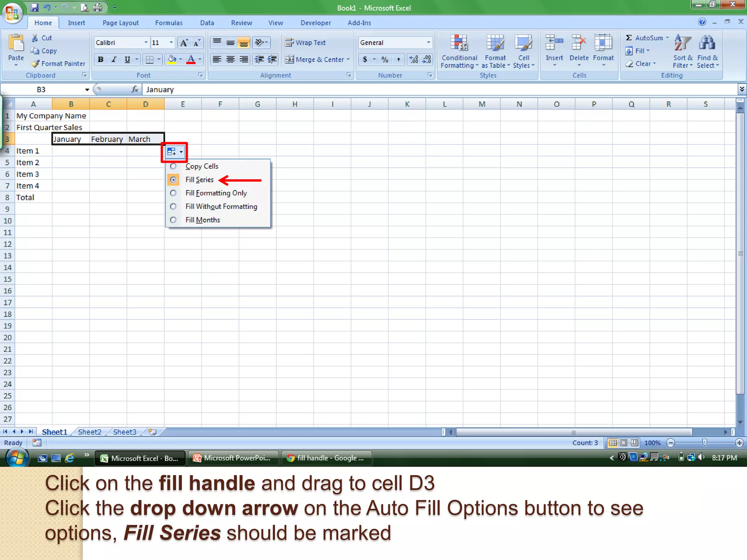This screenshot has width=747, height=560.
Task: Apply Comma Style format
Action: (398, 59)
